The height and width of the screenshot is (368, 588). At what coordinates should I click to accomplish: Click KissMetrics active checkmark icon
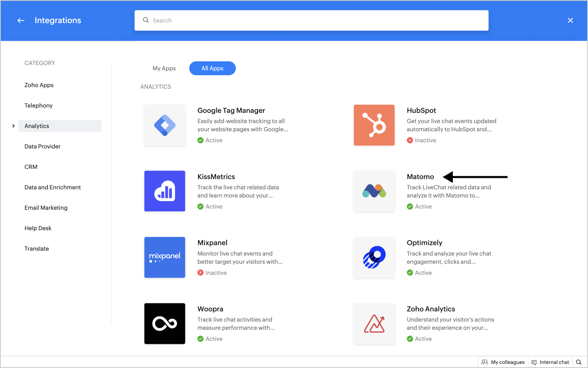(200, 206)
